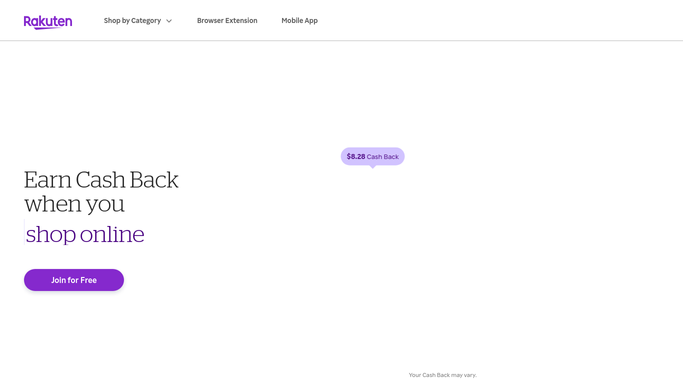The height and width of the screenshot is (384, 683).
Task: Click the word 'Extension' in the top navigation
Action: pos(241,20)
